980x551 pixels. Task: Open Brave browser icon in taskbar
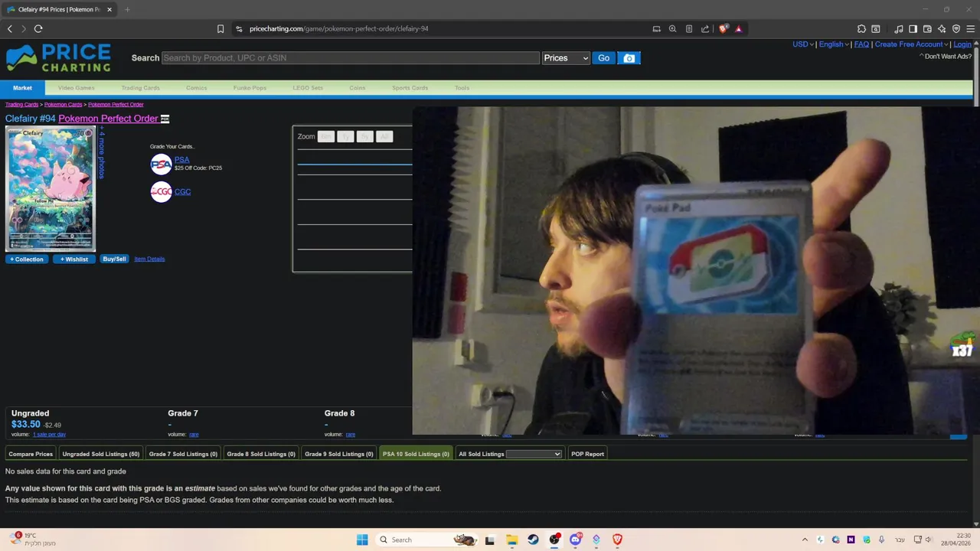pyautogui.click(x=617, y=540)
